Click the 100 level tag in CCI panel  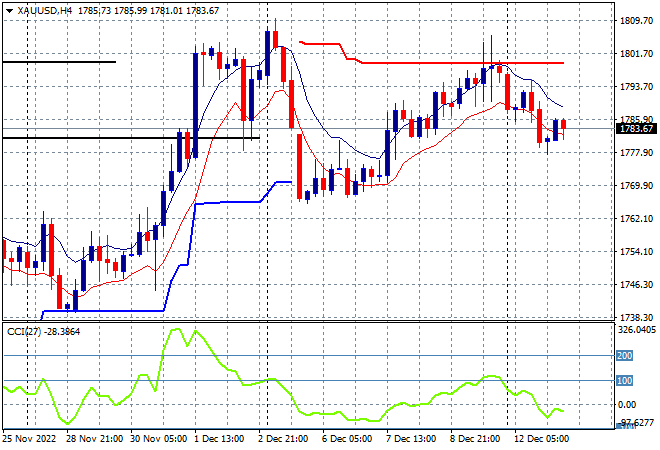(x=624, y=381)
